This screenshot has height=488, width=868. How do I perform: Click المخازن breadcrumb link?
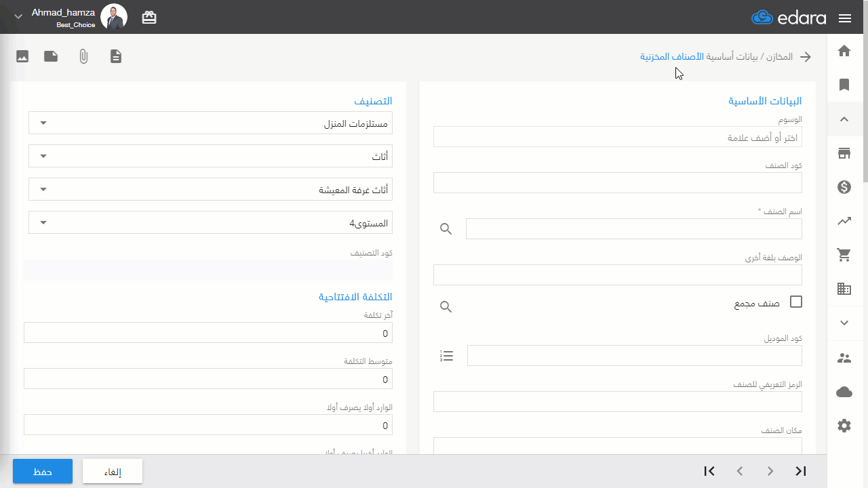tap(778, 56)
